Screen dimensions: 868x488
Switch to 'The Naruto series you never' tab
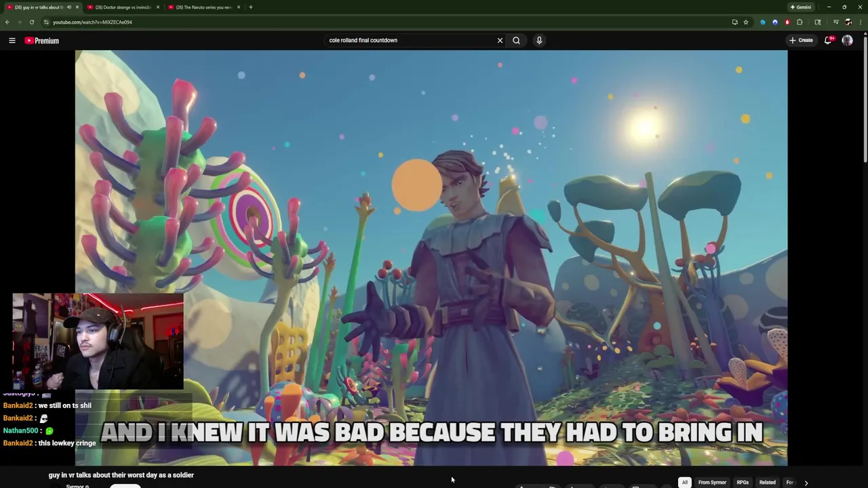tap(204, 7)
